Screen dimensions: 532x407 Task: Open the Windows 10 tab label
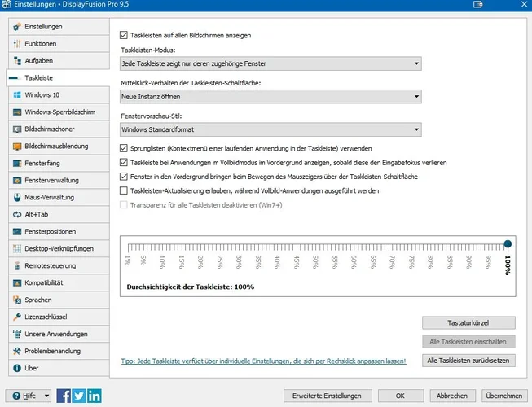coord(42,95)
